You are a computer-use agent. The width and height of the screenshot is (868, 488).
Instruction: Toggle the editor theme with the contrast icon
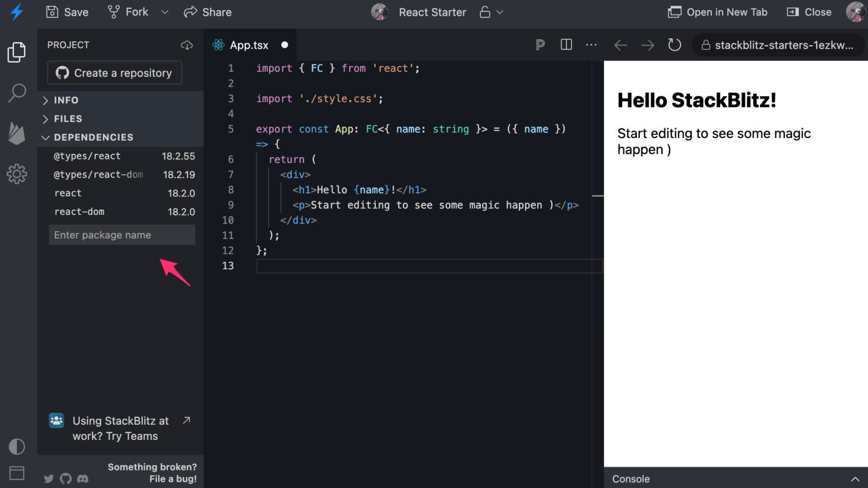point(16,447)
